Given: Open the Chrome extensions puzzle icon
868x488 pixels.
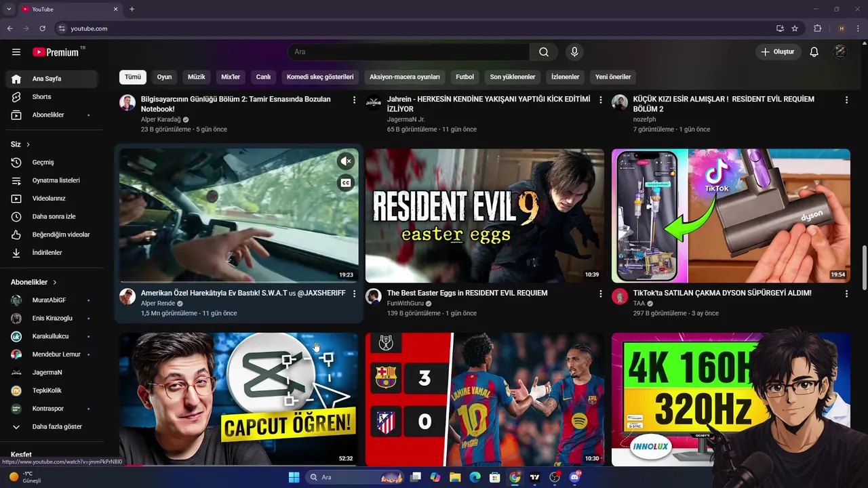Looking at the screenshot, I should click(817, 28).
